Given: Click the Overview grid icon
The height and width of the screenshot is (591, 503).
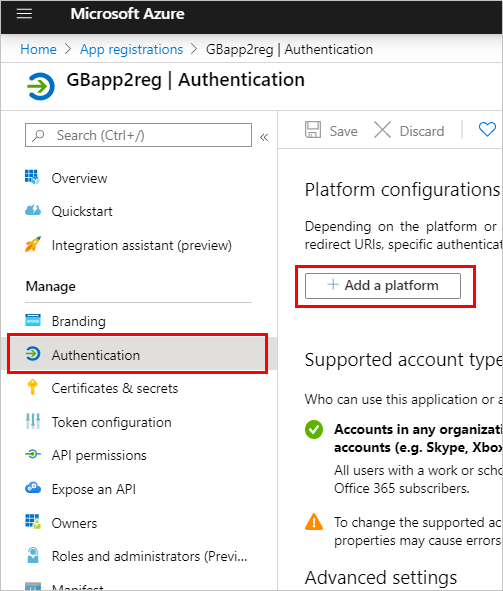Looking at the screenshot, I should 32,177.
